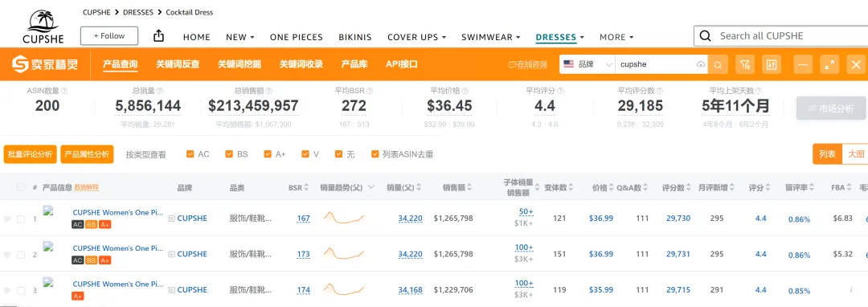The height and width of the screenshot is (307, 868).
Task: Toggle the AC checkbox filter
Action: pos(190,154)
